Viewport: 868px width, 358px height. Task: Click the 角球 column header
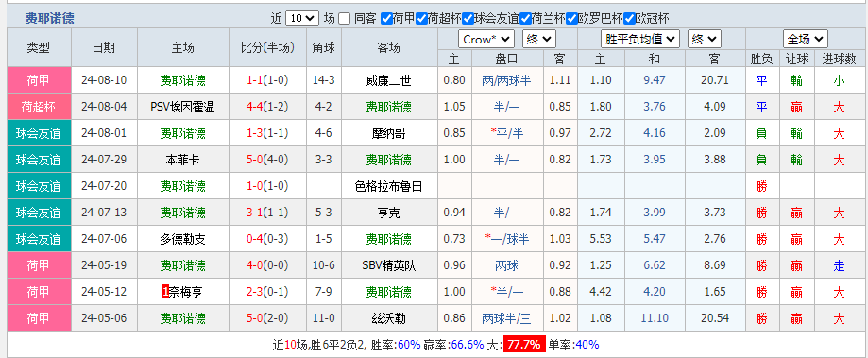click(x=324, y=47)
